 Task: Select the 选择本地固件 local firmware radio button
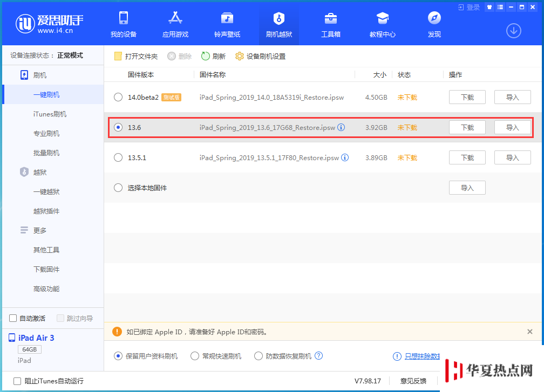click(x=118, y=188)
